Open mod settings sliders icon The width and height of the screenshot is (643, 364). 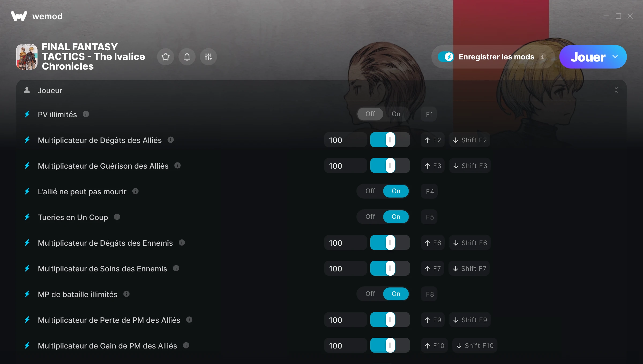(208, 57)
